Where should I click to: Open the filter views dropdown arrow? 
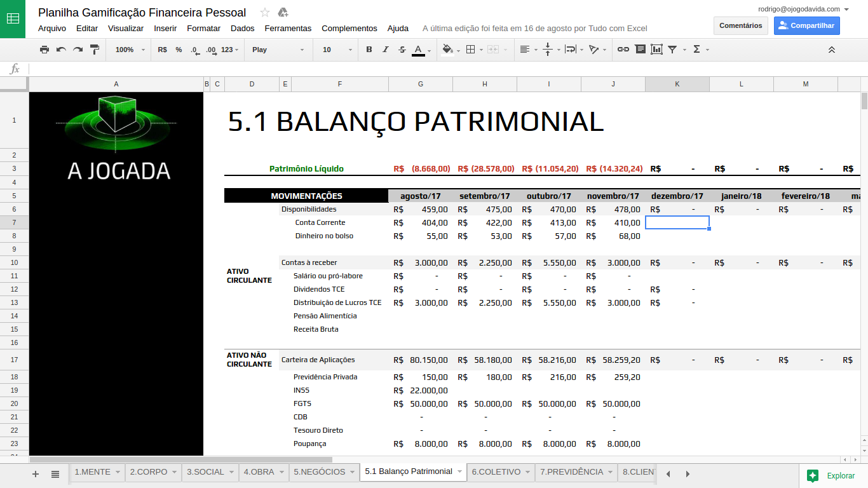click(684, 50)
